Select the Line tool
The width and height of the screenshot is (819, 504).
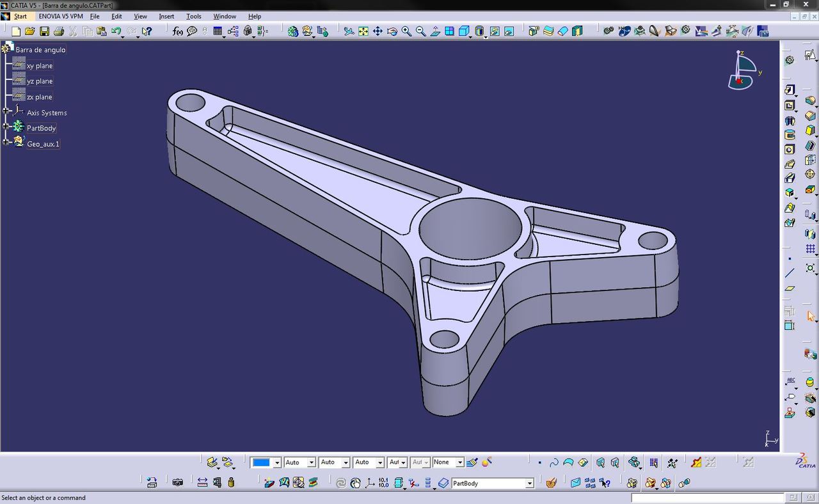point(790,273)
